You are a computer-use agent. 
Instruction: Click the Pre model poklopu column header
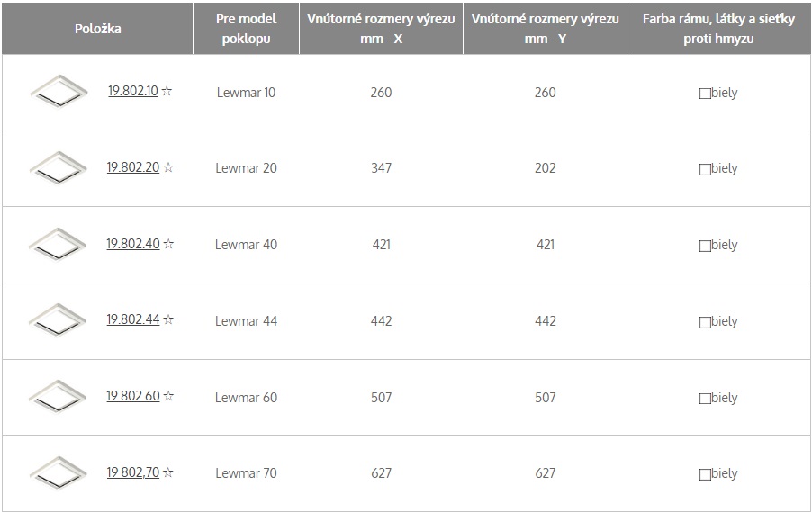pyautogui.click(x=246, y=29)
